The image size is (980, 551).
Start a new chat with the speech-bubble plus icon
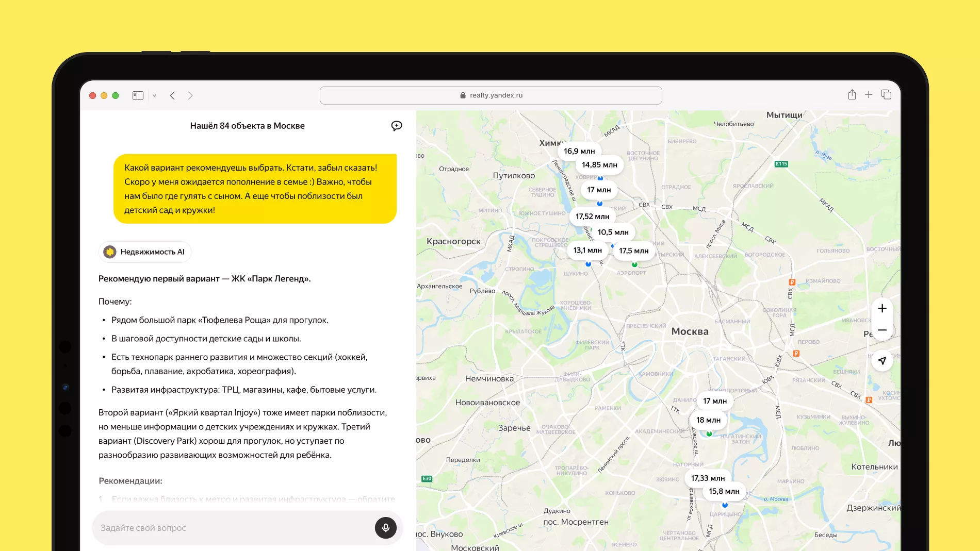click(x=396, y=126)
